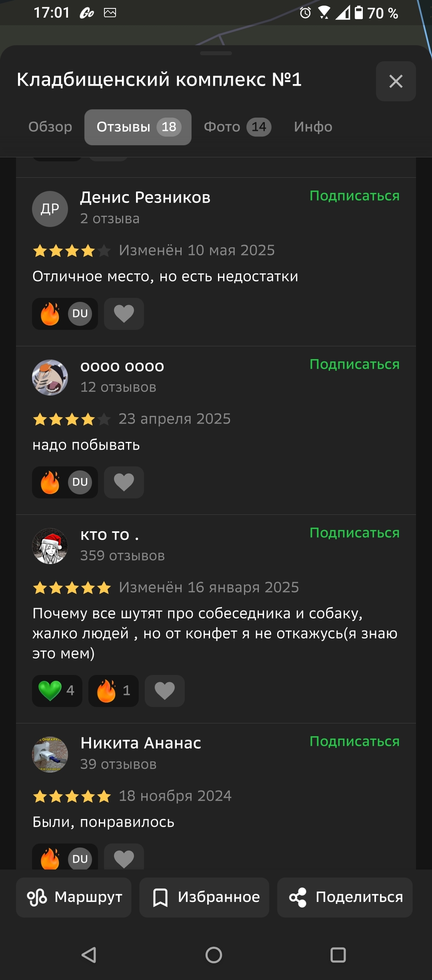432x980 pixels.
Task: Open Никита Ананас's profile avatar
Action: 50,755
